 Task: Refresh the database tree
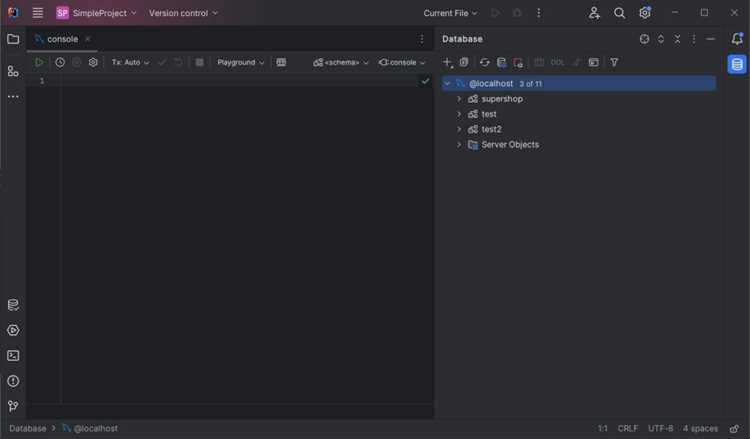(x=485, y=62)
